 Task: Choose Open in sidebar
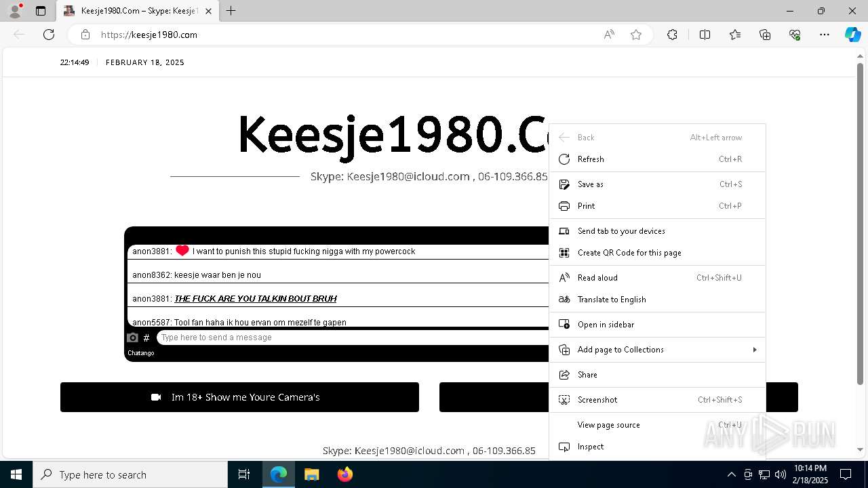[x=657, y=325]
